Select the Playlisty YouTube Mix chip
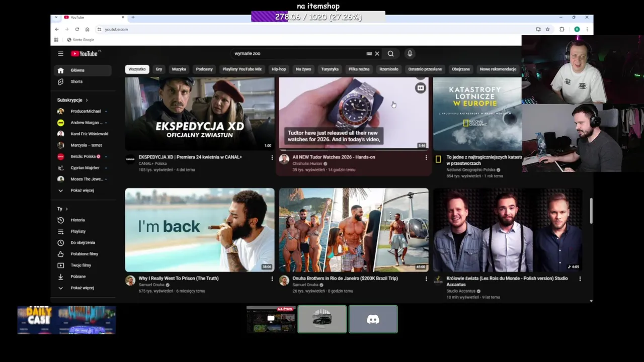 coord(242,69)
